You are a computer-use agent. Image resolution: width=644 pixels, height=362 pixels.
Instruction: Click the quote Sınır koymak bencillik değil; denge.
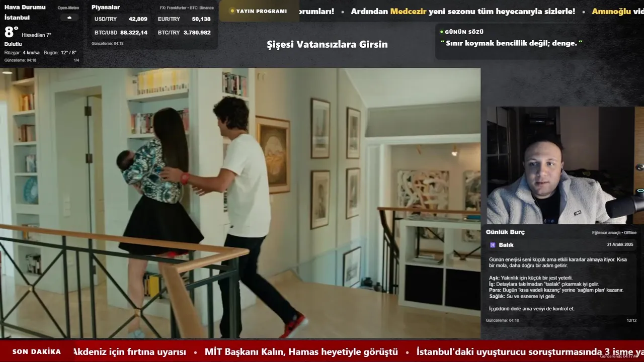[x=511, y=43]
